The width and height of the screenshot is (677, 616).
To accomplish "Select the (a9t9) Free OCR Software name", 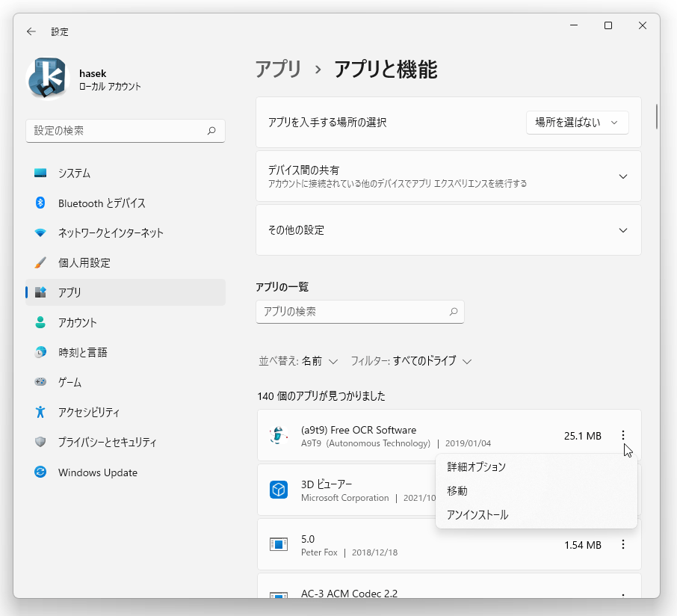I will [x=359, y=430].
